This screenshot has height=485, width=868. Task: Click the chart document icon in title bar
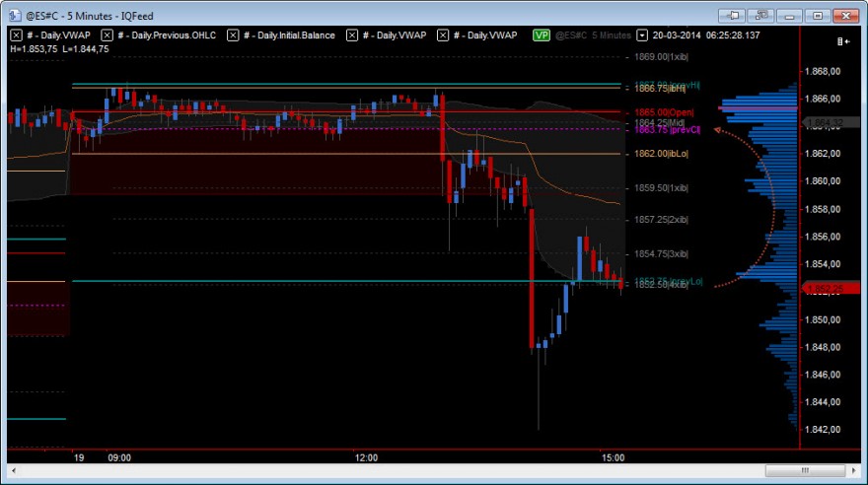point(15,16)
